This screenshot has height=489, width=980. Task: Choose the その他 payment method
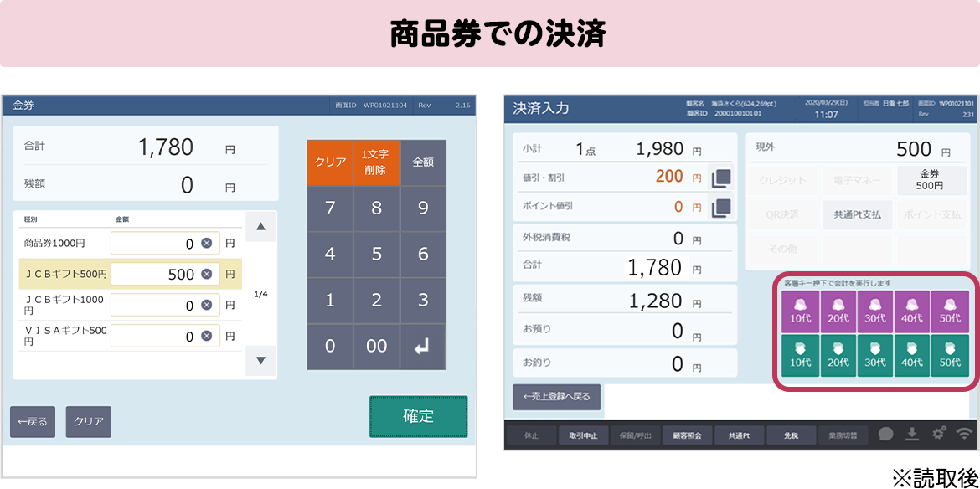point(781,249)
